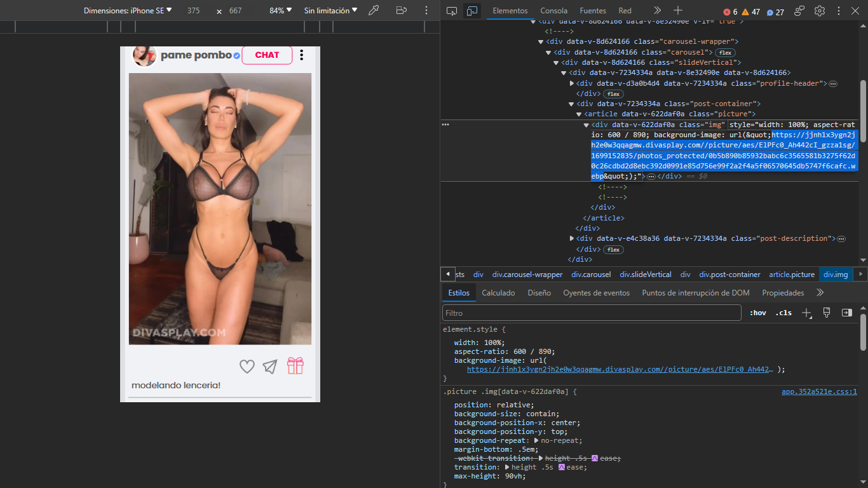Toggle the .cls classes panel
The image size is (868, 488).
pos(783,313)
